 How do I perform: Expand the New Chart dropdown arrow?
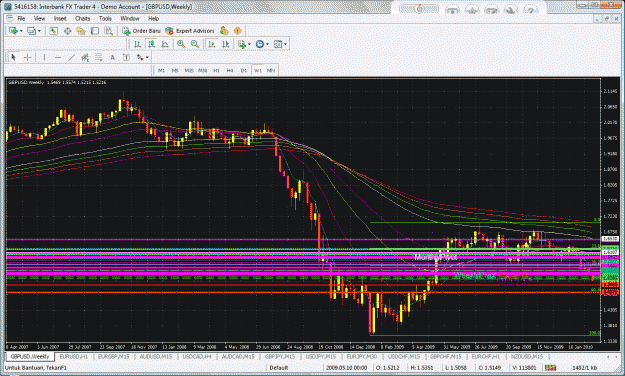21,31
